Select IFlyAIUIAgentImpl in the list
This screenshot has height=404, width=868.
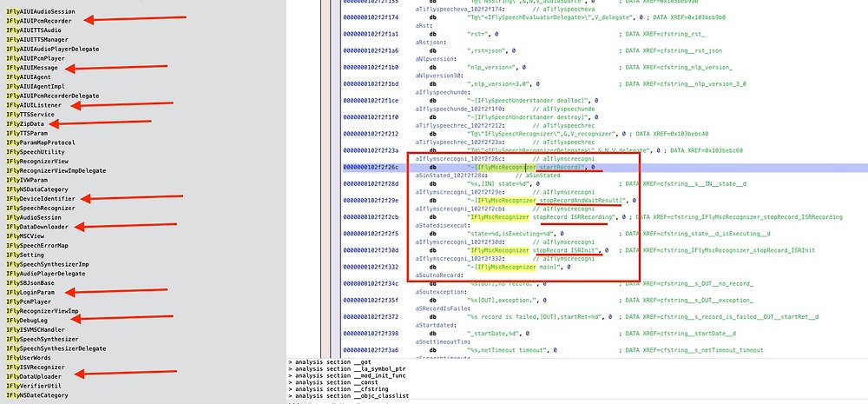(36, 87)
